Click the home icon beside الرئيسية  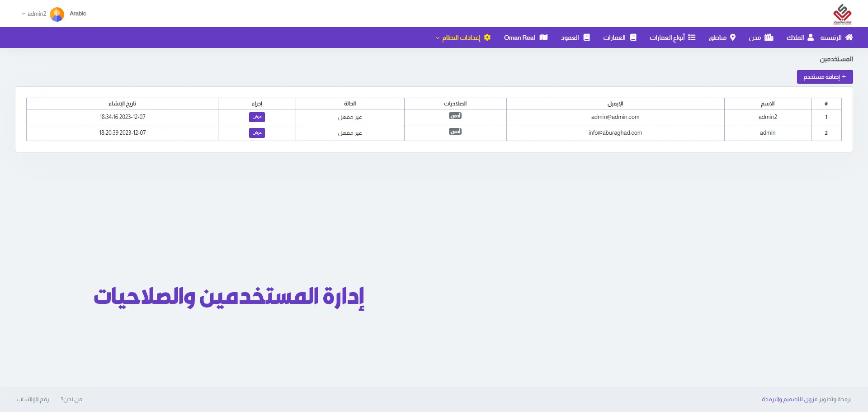[x=849, y=38]
